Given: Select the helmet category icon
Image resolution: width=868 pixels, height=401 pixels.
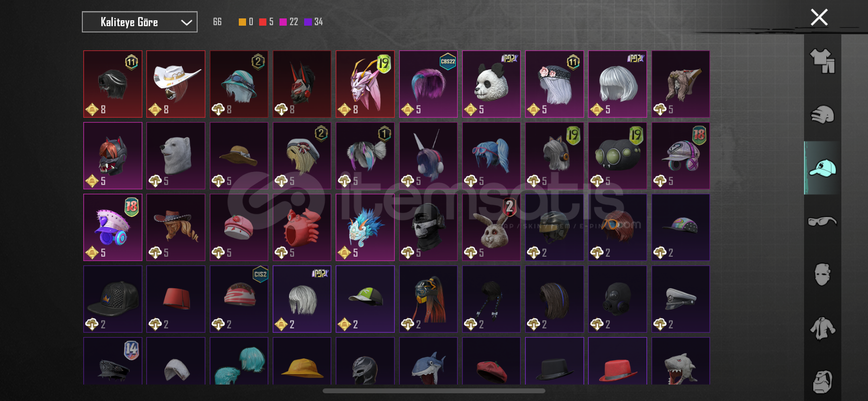Looking at the screenshot, I should coord(822,115).
